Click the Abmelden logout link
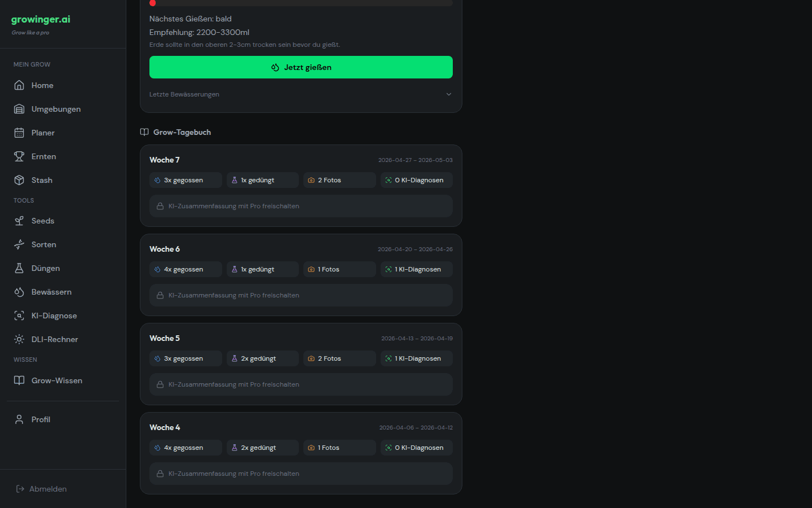 click(41, 489)
